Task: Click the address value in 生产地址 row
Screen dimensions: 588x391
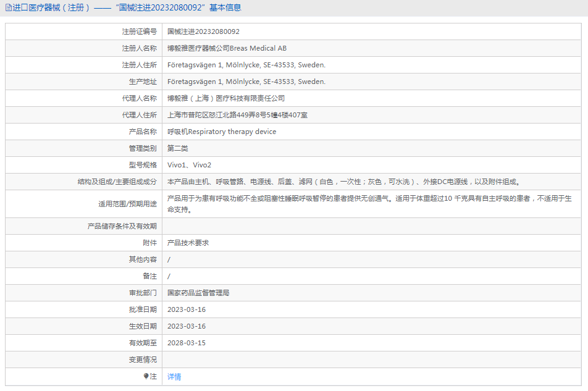Action: [x=246, y=82]
